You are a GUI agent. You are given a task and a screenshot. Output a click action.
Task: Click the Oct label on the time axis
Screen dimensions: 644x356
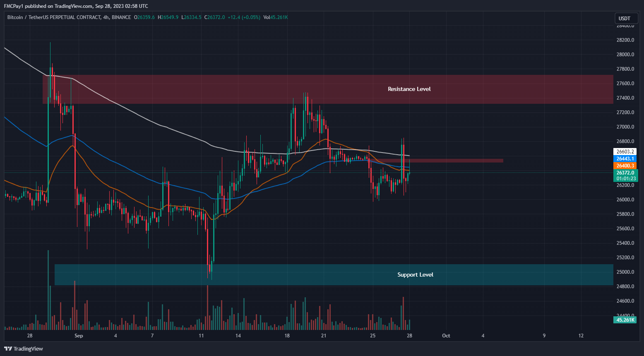coord(446,336)
